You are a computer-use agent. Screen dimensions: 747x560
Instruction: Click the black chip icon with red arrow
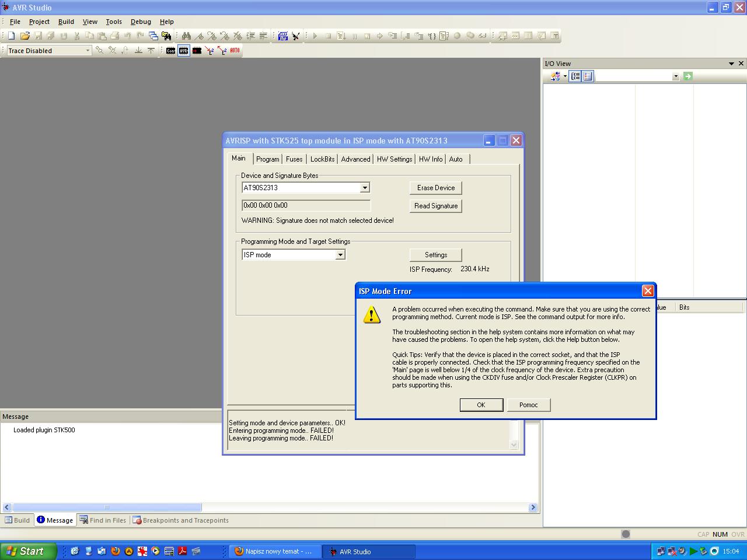197,51
